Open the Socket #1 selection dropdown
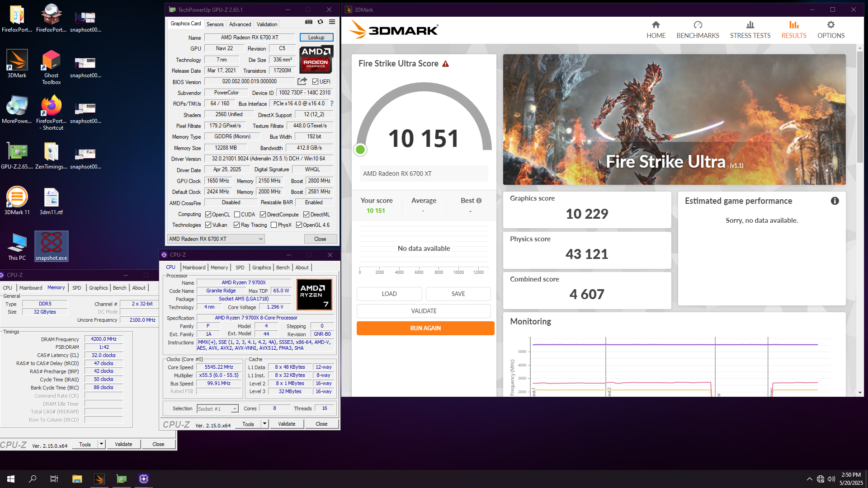The width and height of the screenshot is (868, 488). pos(217,408)
